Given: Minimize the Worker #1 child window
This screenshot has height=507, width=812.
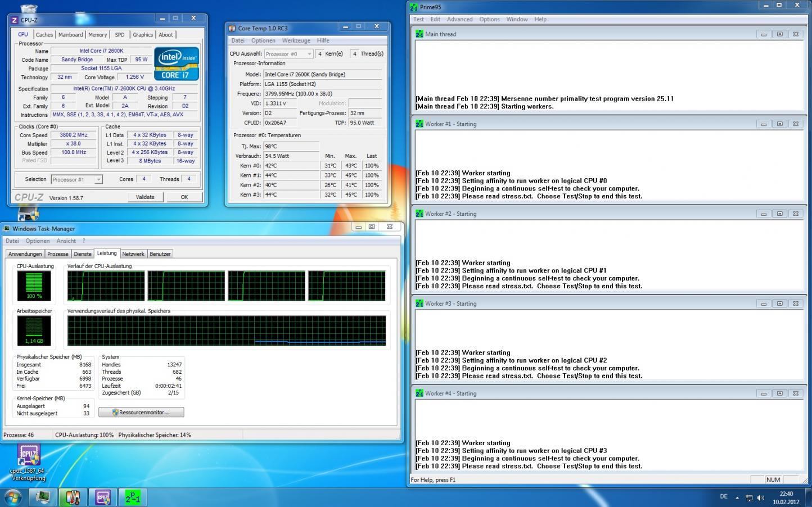Looking at the screenshot, I should point(764,124).
